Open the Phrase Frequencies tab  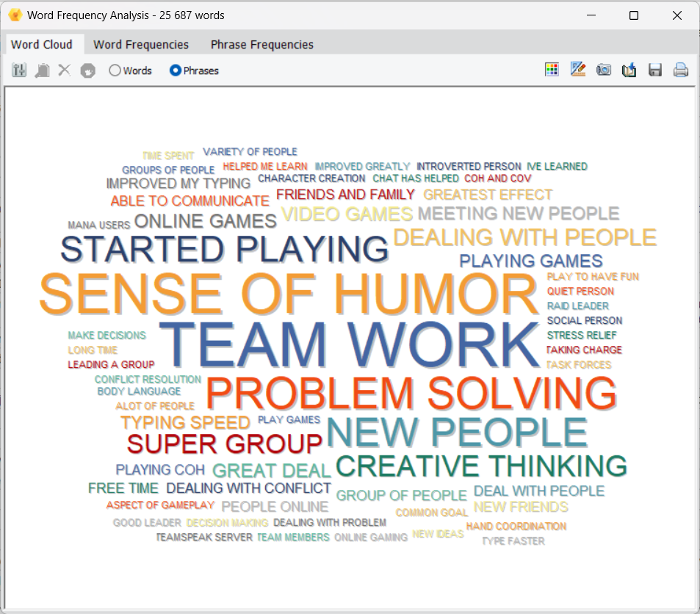[262, 45]
